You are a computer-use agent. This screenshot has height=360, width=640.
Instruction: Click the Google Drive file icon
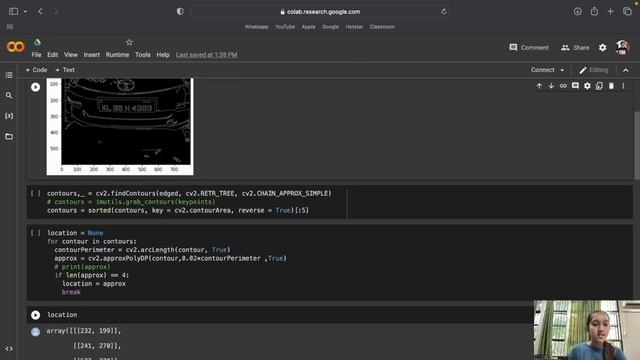click(x=37, y=42)
